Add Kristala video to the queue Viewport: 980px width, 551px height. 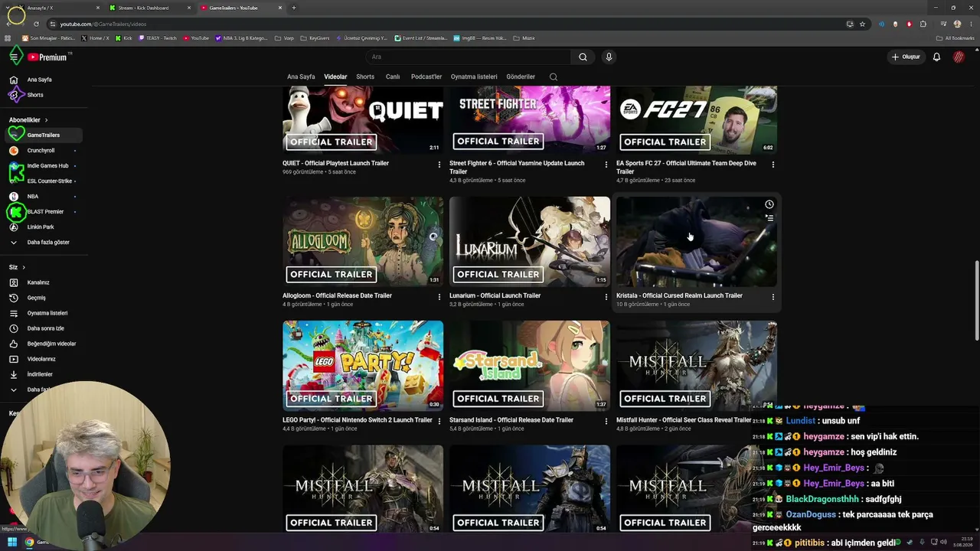(769, 218)
